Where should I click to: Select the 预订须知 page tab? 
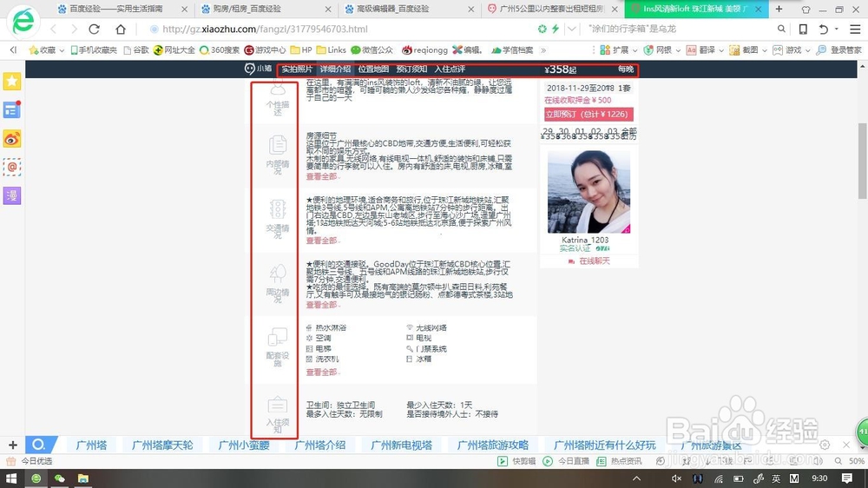pos(411,69)
